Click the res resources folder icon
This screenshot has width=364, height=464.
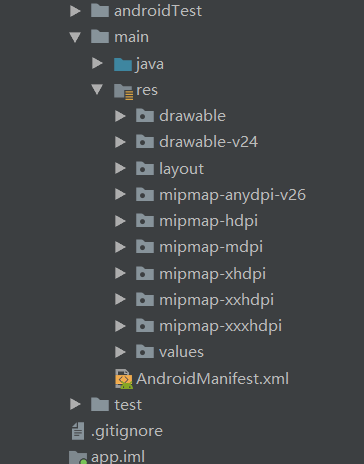tap(123, 91)
